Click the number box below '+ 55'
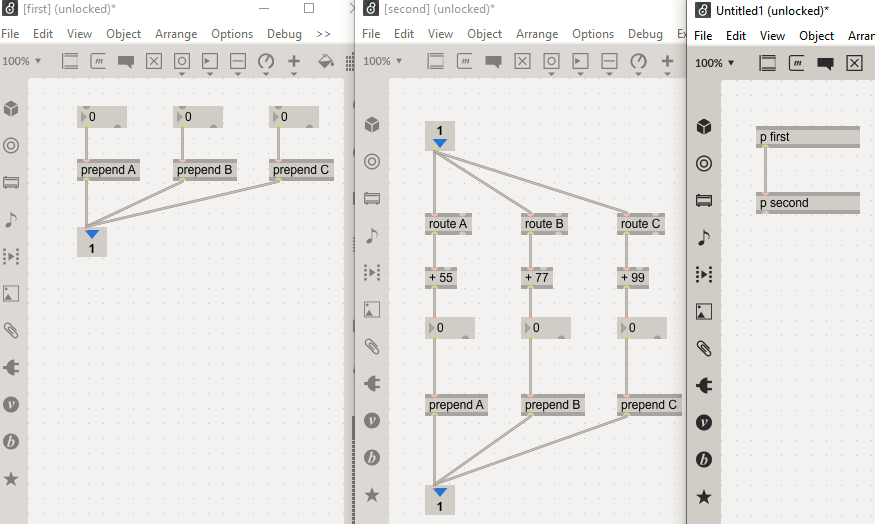The image size is (875, 524). [x=450, y=328]
